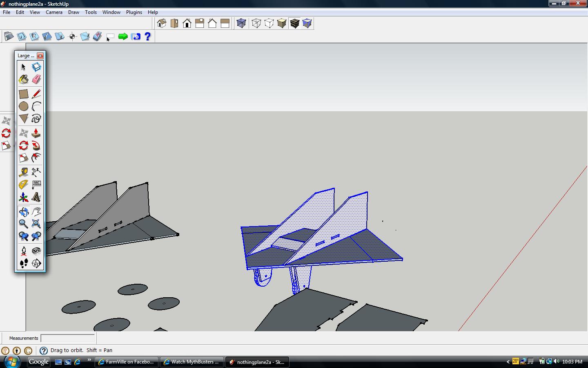Turn on Shaded with Textures style
This screenshot has width=588, height=368.
click(294, 23)
